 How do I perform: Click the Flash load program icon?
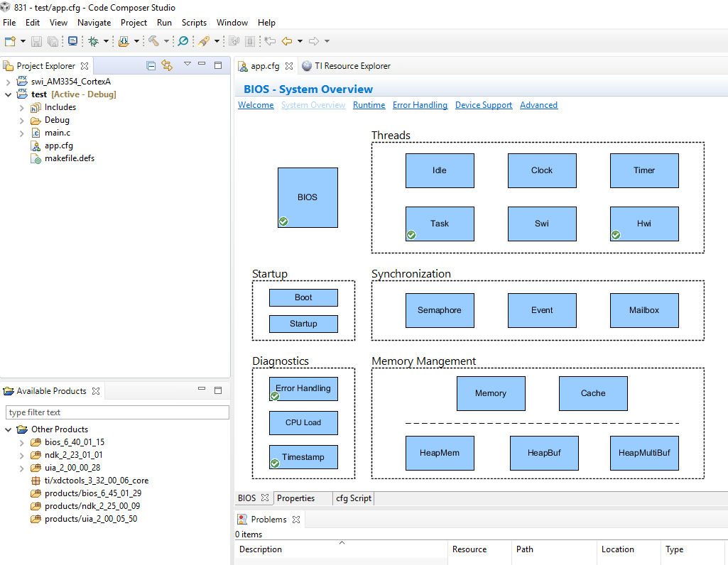pyautogui.click(x=124, y=41)
